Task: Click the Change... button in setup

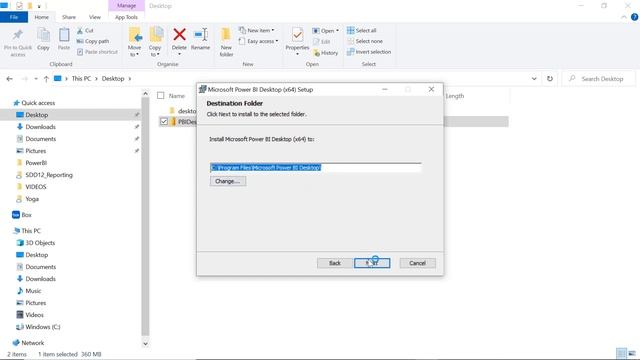Action: pyautogui.click(x=228, y=181)
